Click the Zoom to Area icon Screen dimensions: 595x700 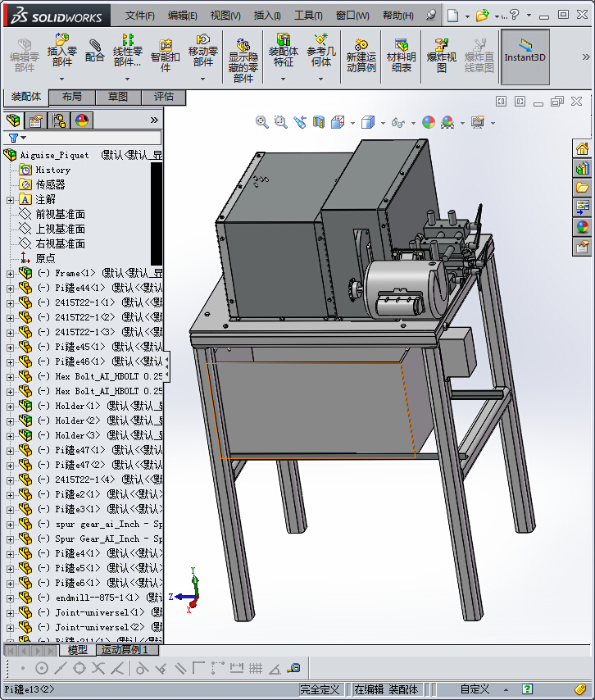point(281,122)
